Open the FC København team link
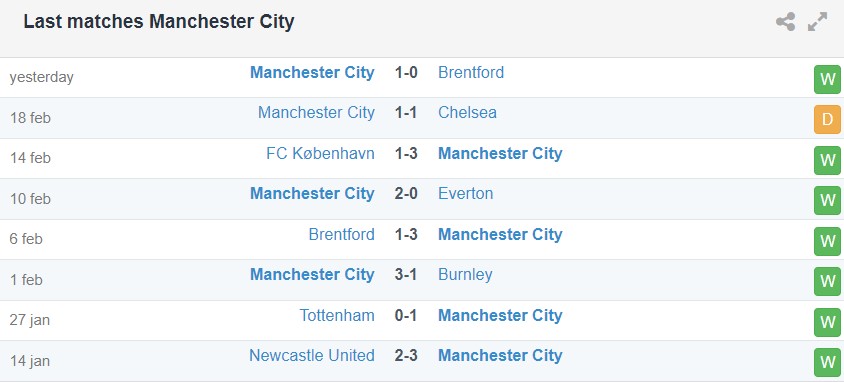Viewport: 844px width, 382px height. (320, 153)
